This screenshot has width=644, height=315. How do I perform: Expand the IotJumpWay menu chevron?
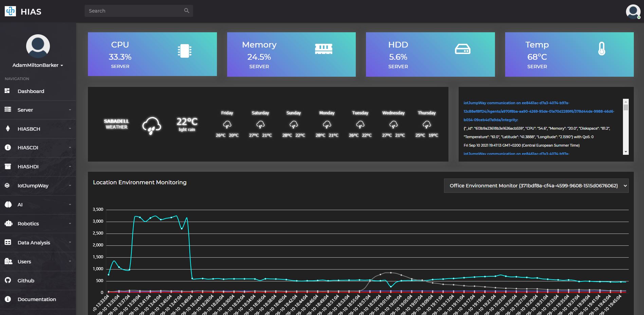[x=70, y=185]
